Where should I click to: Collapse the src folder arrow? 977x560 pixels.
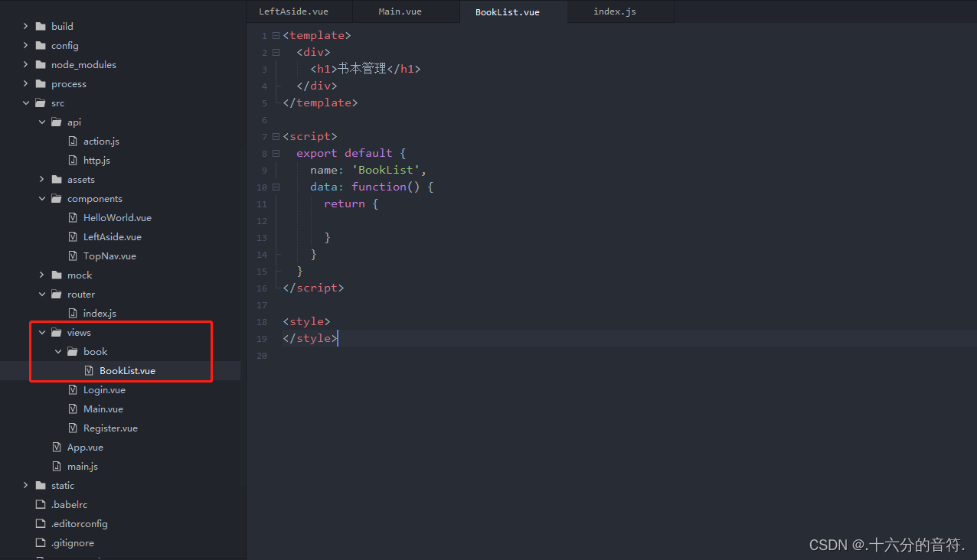coord(25,103)
